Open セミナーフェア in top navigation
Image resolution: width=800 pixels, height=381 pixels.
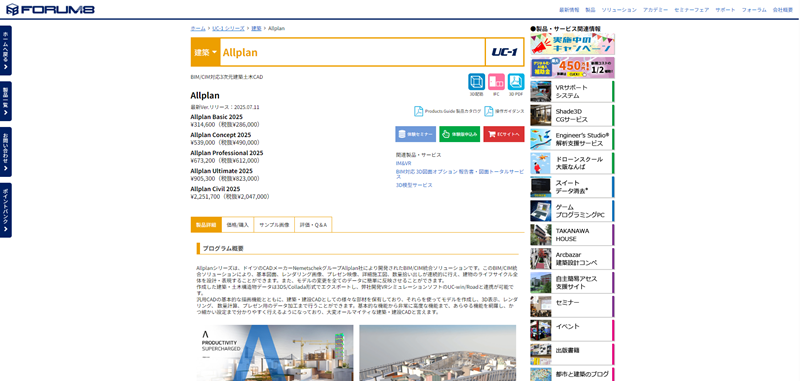pos(691,10)
